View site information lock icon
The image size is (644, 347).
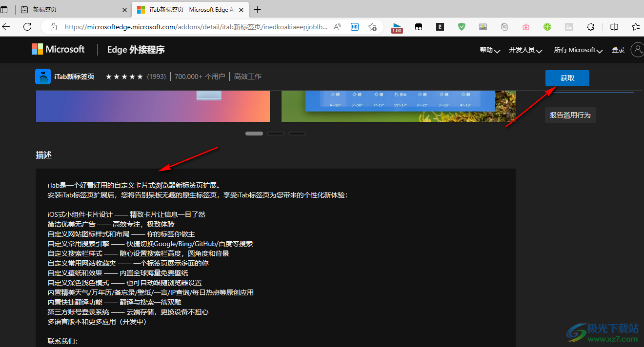pos(54,27)
